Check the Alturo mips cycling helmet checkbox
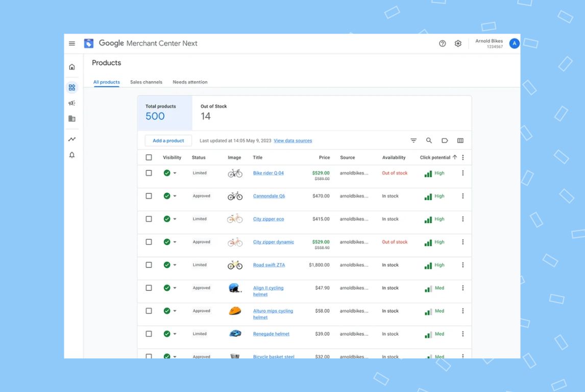585x392 pixels. 149,311
